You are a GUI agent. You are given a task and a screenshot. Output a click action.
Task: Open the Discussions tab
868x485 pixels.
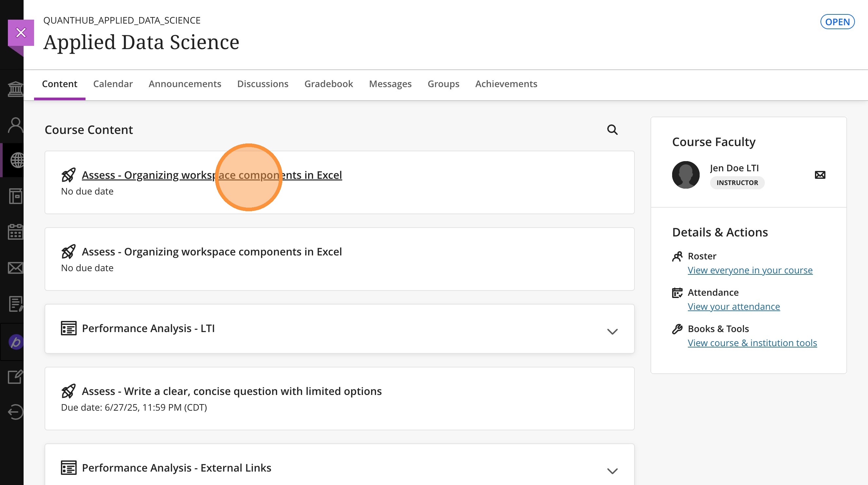point(262,84)
